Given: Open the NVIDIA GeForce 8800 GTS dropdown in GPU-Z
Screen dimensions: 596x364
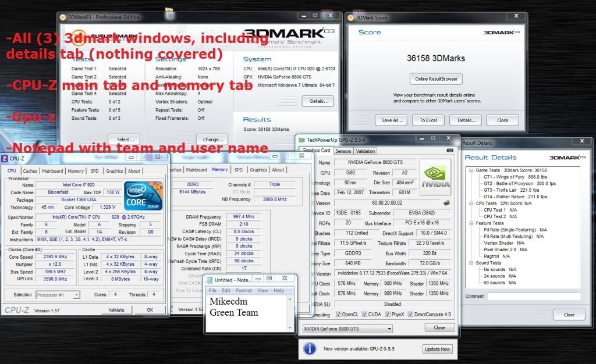Looking at the screenshot, I should click(x=347, y=329).
